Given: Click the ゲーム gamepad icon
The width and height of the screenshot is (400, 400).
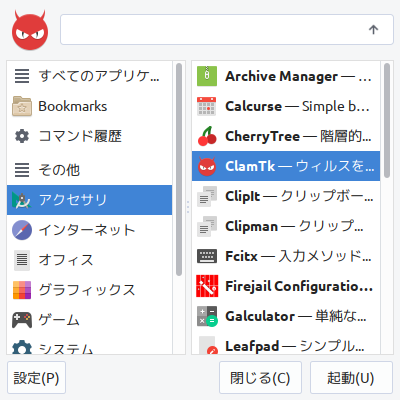Looking at the screenshot, I should click(22, 320).
